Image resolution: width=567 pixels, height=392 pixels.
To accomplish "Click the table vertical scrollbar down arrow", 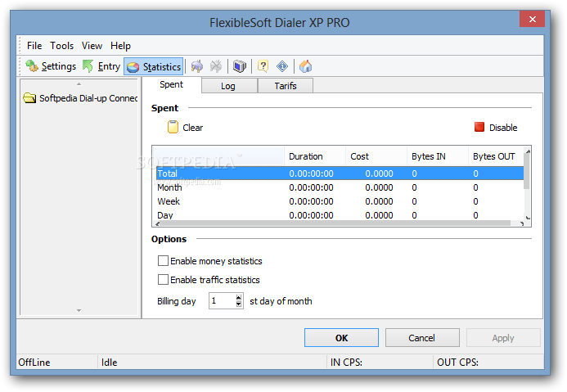I will pos(528,217).
